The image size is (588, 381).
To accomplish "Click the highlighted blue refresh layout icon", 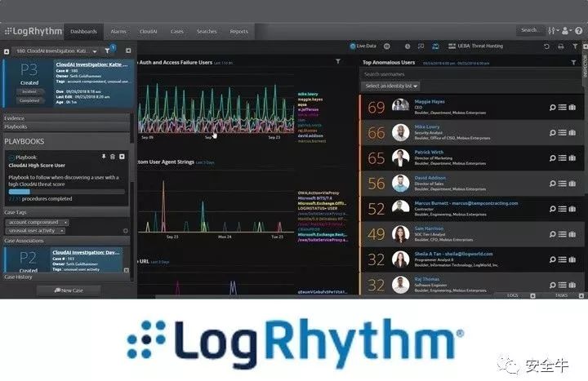I will tap(435, 47).
